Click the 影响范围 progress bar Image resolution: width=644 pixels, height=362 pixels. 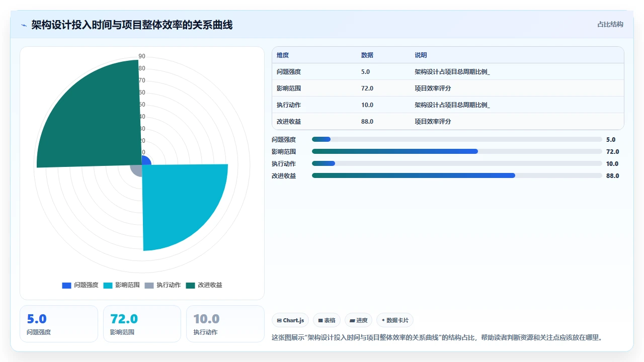tap(457, 151)
